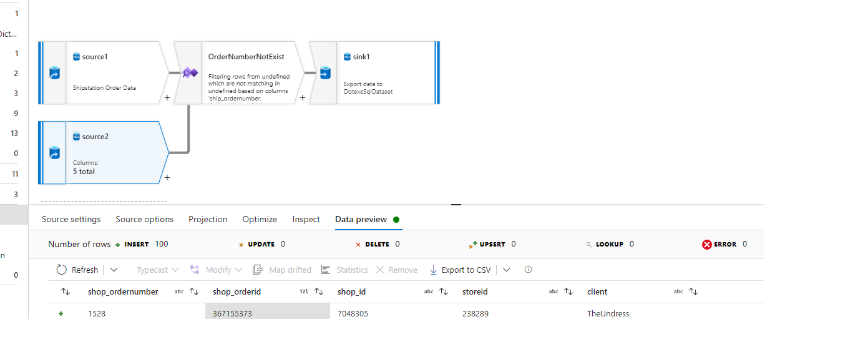Open the Modify dropdown
Screen dimensions: 868x337
click(x=217, y=270)
